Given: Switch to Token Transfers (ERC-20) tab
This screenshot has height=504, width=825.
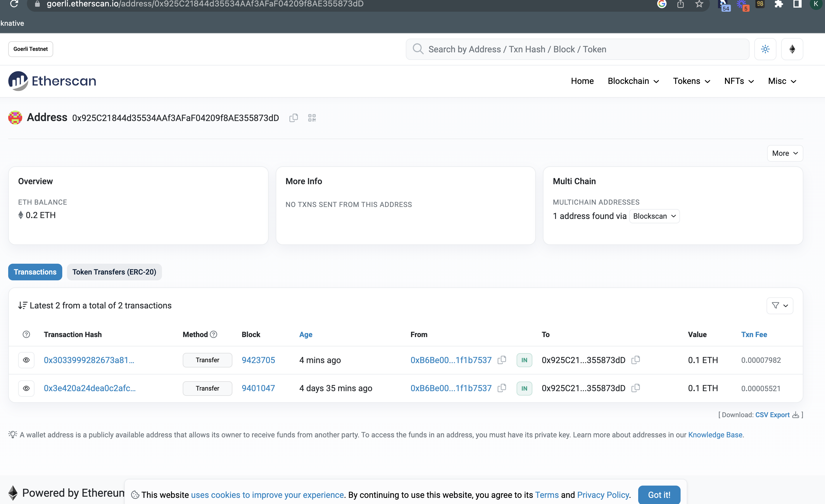Looking at the screenshot, I should pyautogui.click(x=114, y=272).
